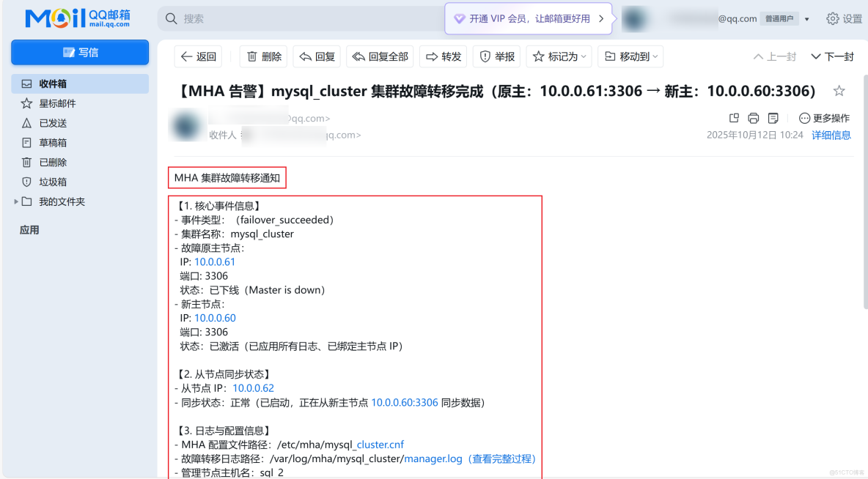Click 回复全部 to reply to all

coord(379,56)
